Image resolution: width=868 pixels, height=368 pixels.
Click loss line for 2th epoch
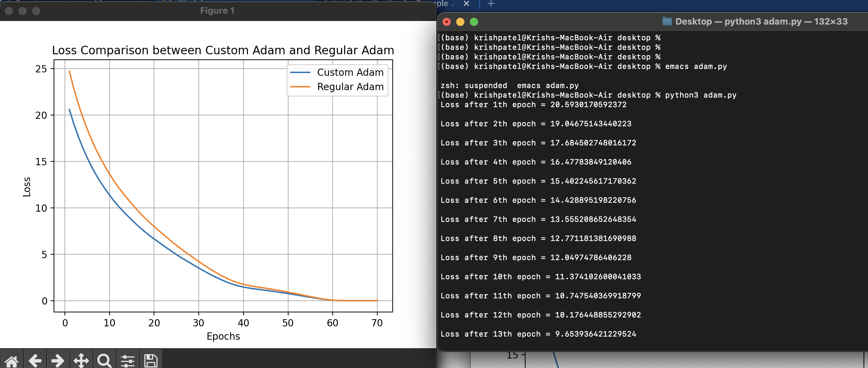point(536,124)
